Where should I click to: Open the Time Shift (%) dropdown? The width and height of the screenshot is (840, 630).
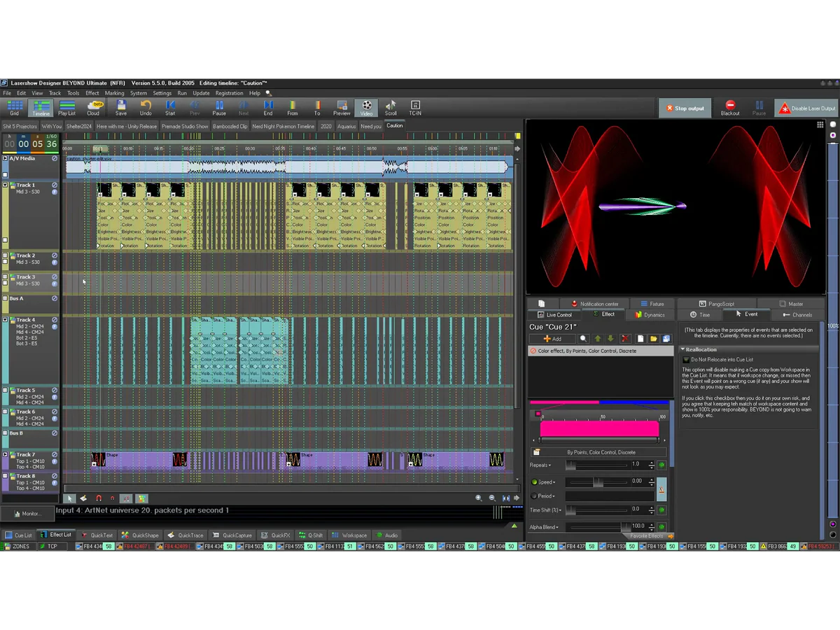545,510
